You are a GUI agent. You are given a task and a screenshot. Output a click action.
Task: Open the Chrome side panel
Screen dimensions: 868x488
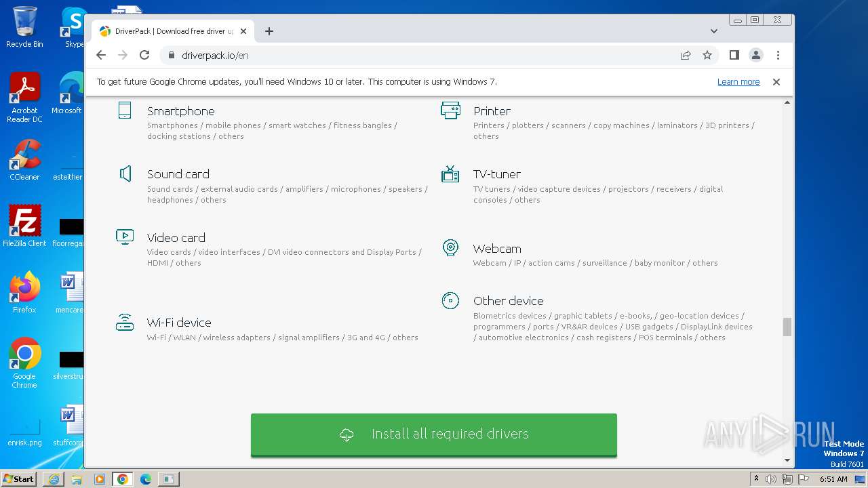(x=734, y=55)
